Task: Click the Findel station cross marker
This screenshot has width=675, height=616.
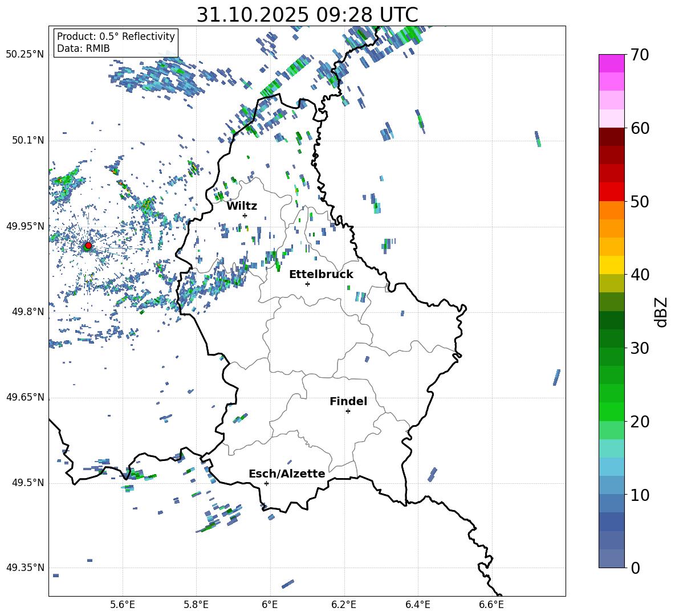Action: pyautogui.click(x=348, y=411)
